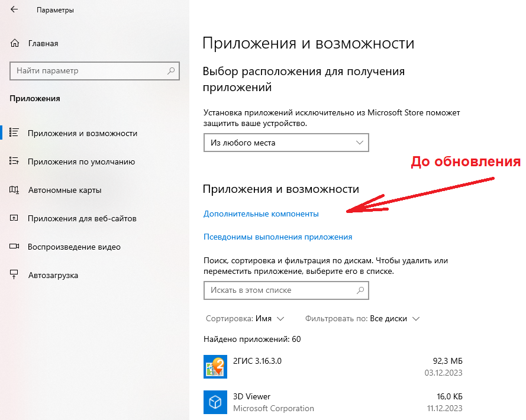Viewport: 526px width, 420px height.
Task: Open Фильтровать по: Все диски dropdown
Action: 362,319
